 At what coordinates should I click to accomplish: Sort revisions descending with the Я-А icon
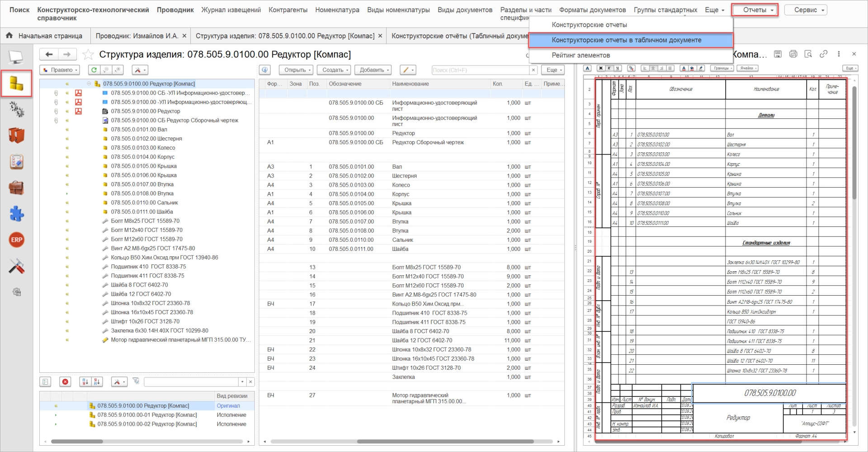(x=97, y=382)
